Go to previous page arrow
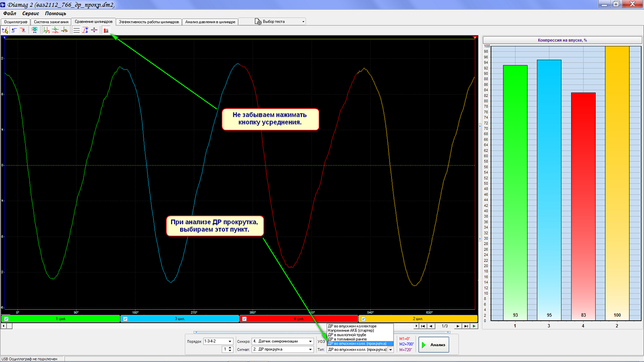 point(431,326)
